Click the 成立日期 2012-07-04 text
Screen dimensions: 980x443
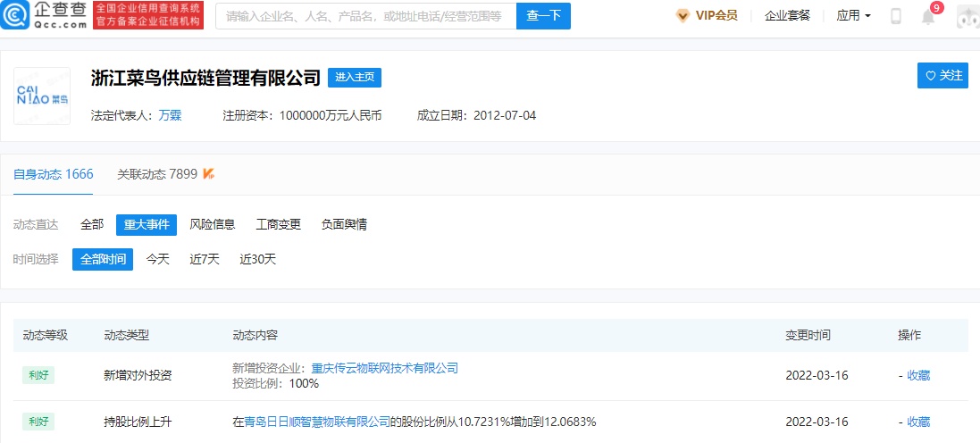pyautogui.click(x=476, y=115)
